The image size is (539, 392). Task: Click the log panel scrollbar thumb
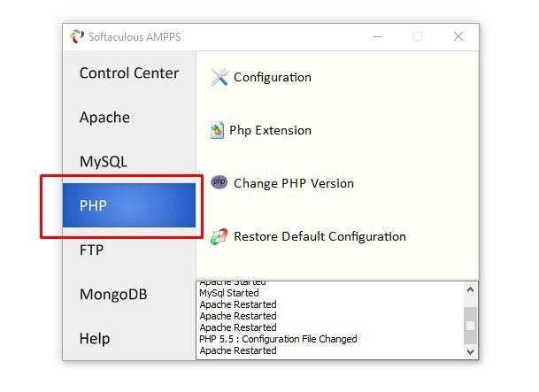pos(471,326)
